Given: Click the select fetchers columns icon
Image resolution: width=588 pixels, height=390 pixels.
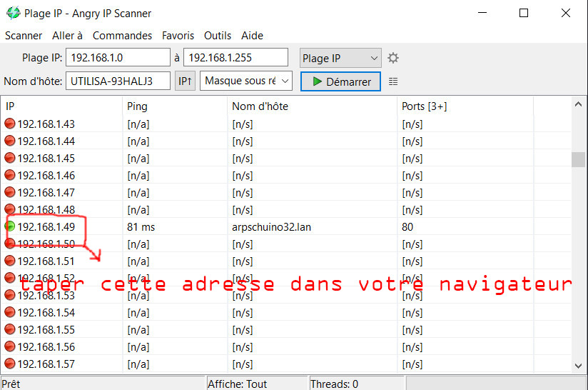Looking at the screenshot, I should pos(393,81).
